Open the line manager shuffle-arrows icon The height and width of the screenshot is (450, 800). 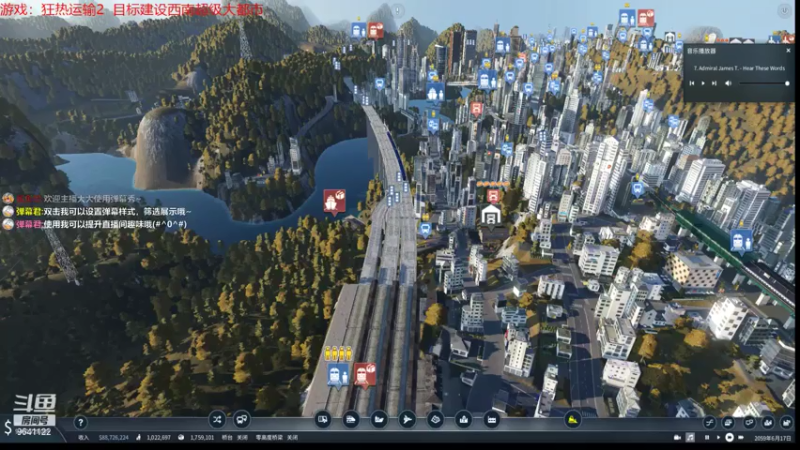(x=217, y=420)
